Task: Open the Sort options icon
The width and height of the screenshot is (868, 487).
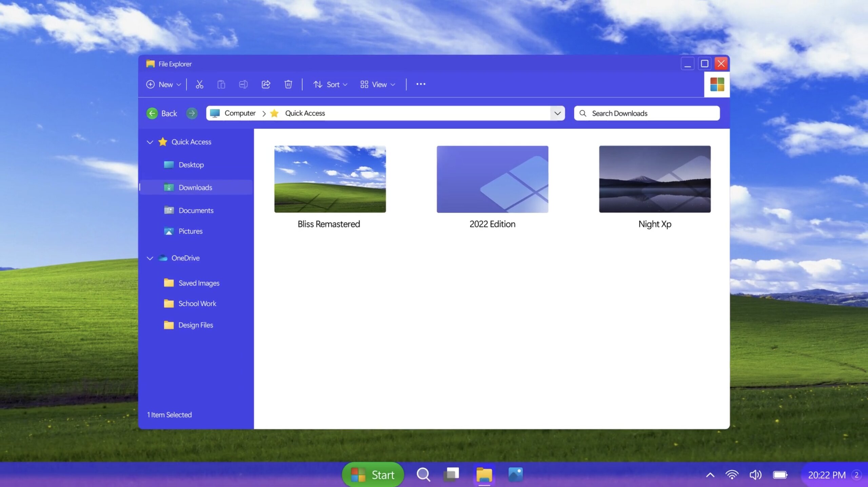Action: click(330, 84)
